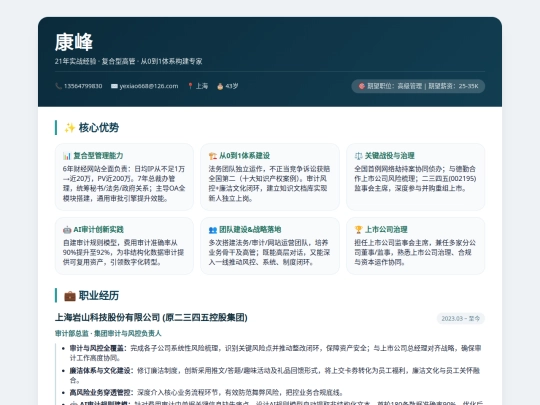Click the construction icon beside 从0到1体系建设
Image resolution: width=540 pixels, height=405 pixels.
coord(212,156)
